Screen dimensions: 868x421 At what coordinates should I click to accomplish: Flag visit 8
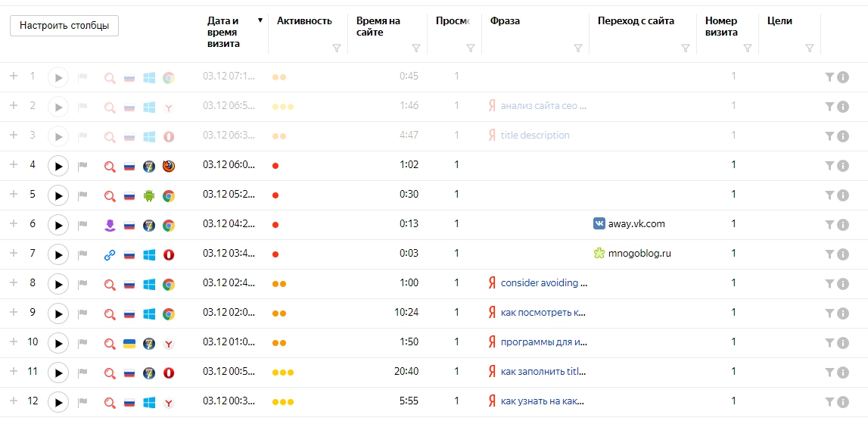point(82,284)
